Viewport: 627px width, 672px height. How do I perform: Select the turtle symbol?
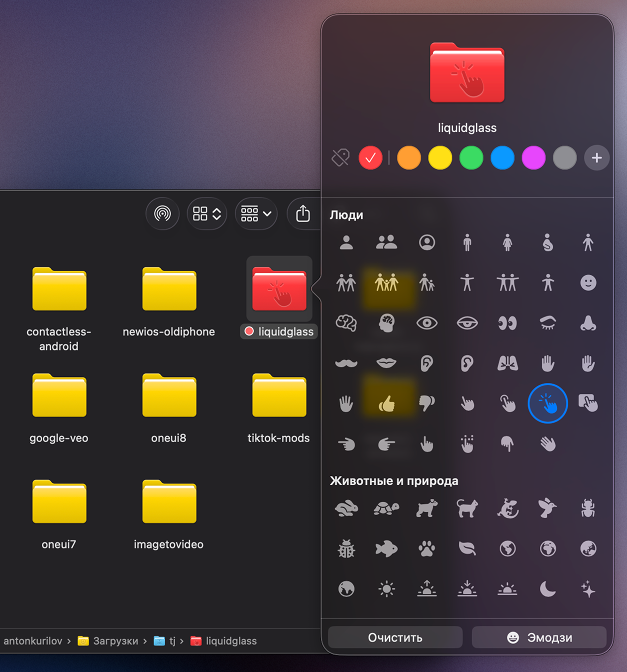387,508
